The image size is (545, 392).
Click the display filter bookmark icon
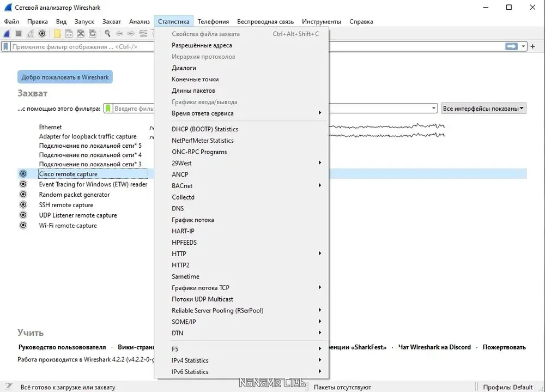click(x=5, y=46)
